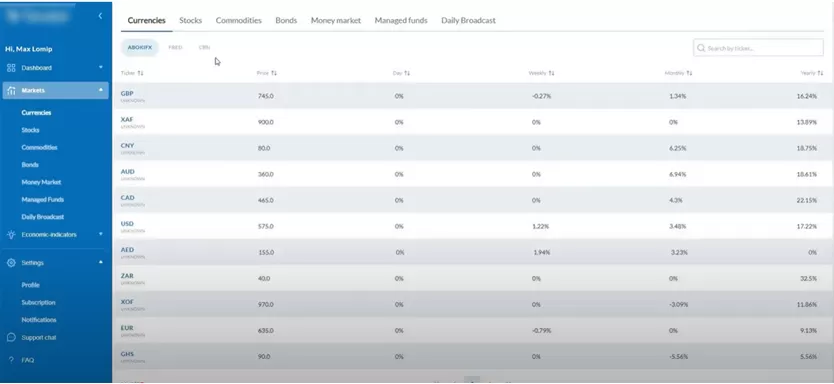This screenshot has height=384, width=834.
Task: Click the Economic-indicators lightbulb icon
Action: pyautogui.click(x=11, y=235)
